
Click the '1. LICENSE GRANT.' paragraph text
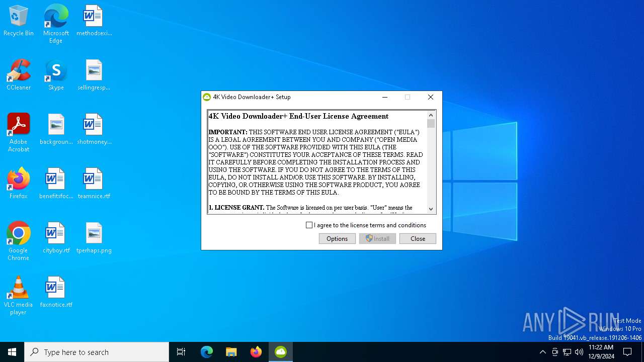[310, 208]
